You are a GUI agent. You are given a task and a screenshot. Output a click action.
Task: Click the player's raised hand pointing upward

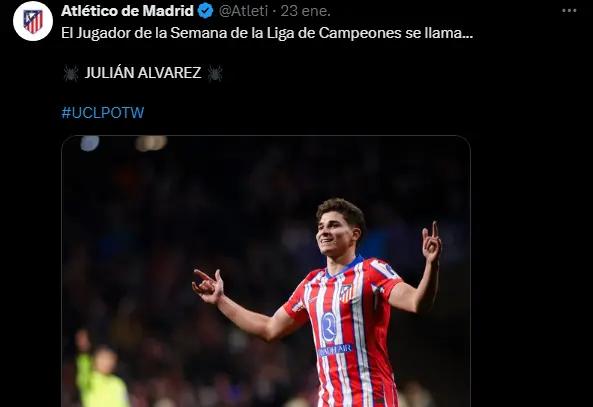(x=432, y=242)
